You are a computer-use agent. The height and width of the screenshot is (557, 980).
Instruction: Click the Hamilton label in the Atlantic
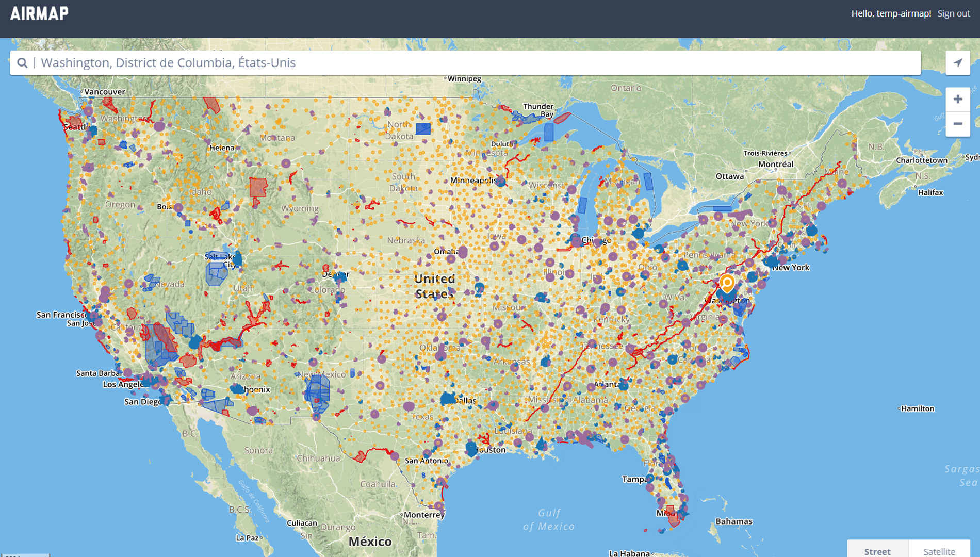[x=918, y=408]
